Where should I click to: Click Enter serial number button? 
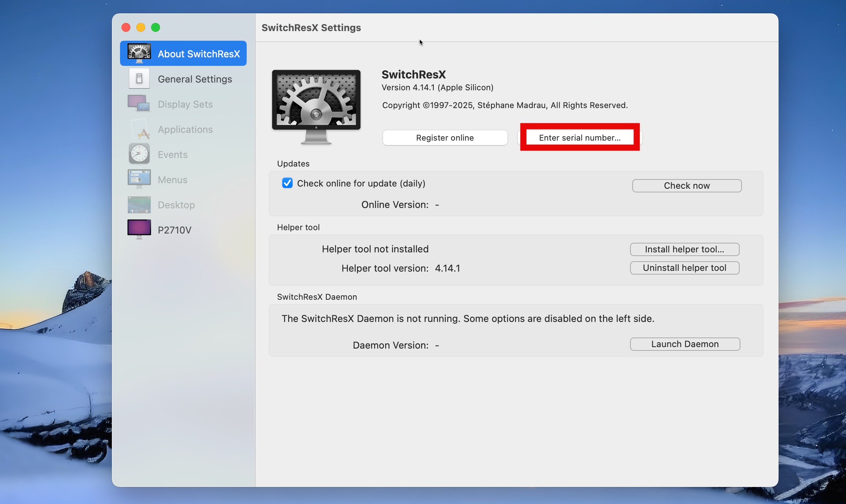click(x=579, y=138)
